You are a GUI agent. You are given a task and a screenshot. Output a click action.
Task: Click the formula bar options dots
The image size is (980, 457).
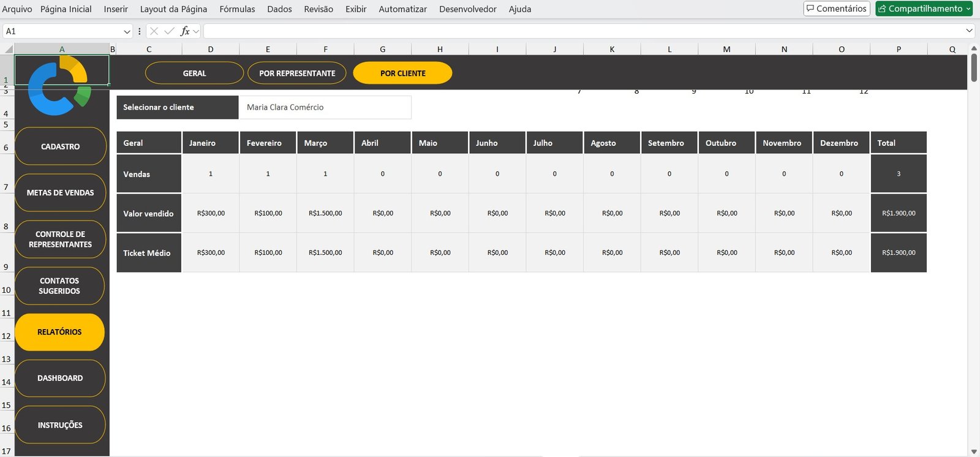point(140,31)
